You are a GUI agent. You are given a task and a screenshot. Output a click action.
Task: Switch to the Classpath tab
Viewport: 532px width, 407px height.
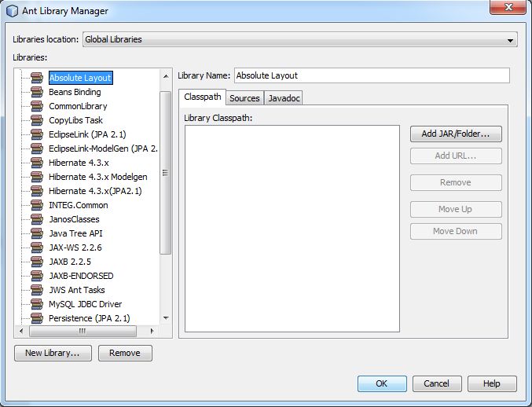203,97
